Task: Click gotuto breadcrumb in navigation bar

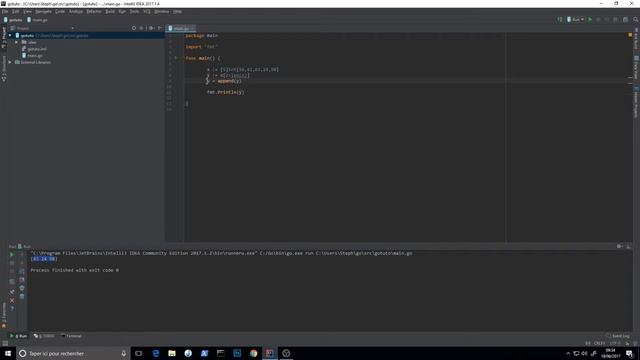Action: click(13, 20)
